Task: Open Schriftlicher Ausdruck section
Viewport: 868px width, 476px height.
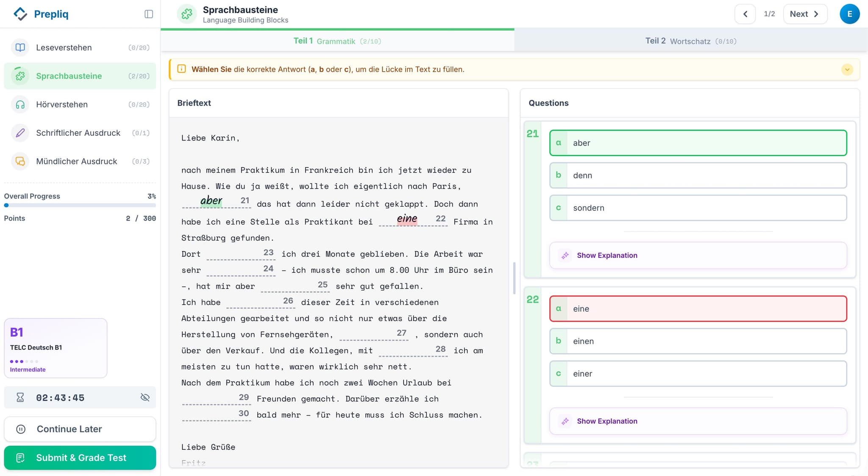Action: tap(80, 133)
